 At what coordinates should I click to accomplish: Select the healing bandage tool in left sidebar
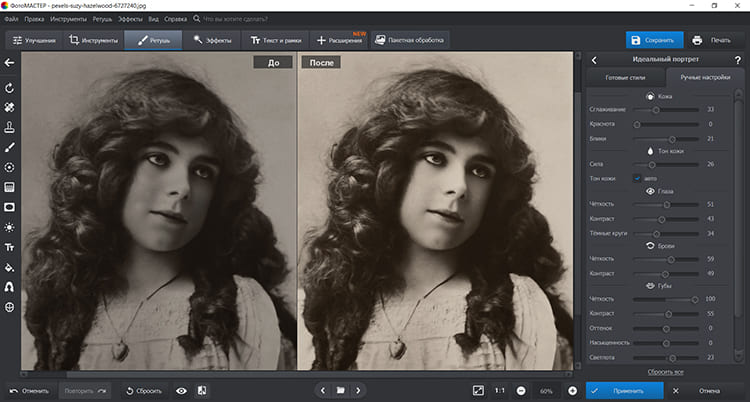(x=9, y=107)
